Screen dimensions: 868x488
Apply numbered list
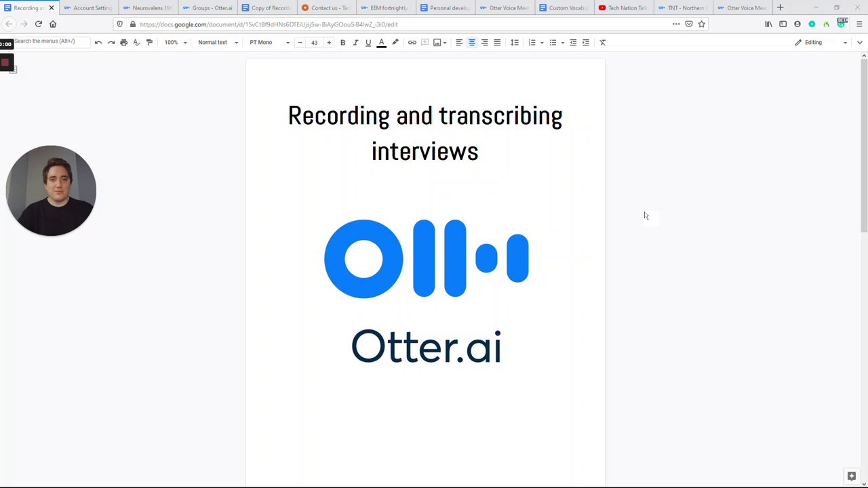click(532, 42)
